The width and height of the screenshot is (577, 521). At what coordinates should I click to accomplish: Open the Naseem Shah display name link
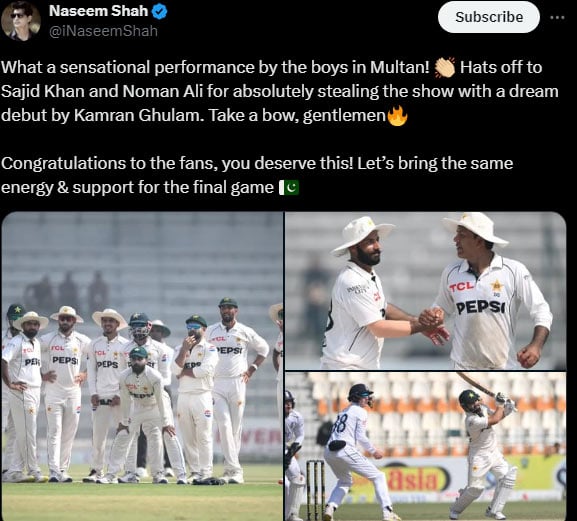[x=98, y=11]
